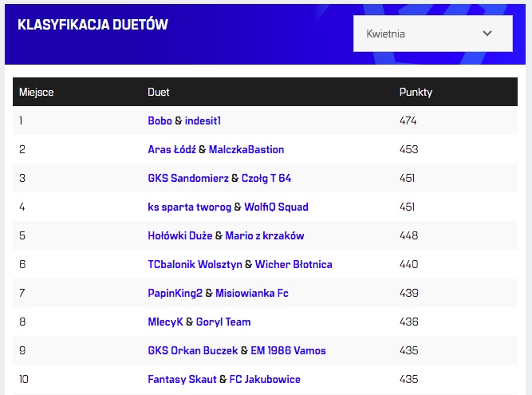Click Misiowianka Fc link
The width and height of the screenshot is (532, 395).
(251, 293)
